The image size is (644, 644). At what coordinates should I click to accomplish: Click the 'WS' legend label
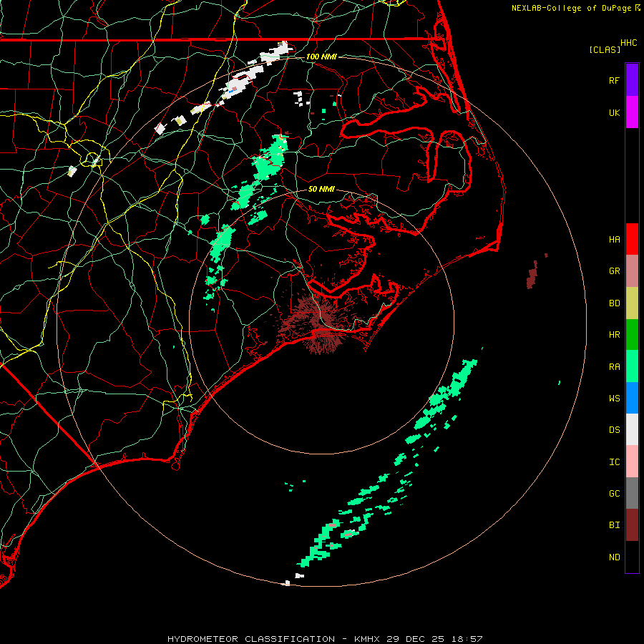pos(614,399)
